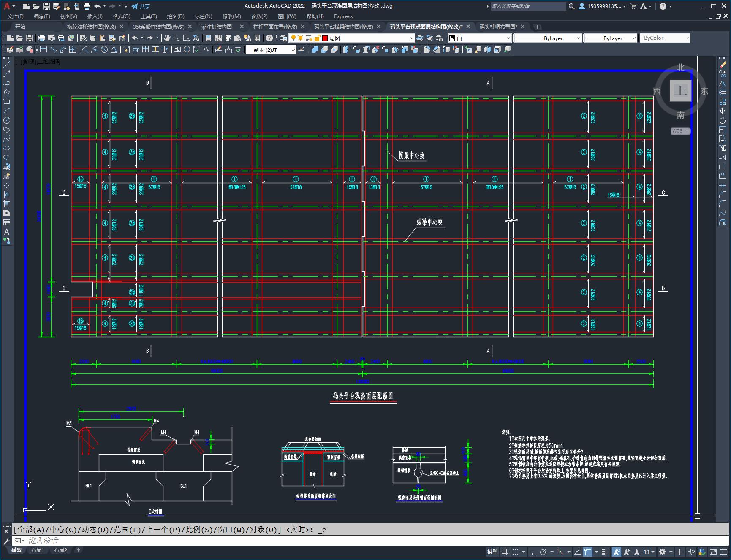The height and width of the screenshot is (560, 731).
Task: Select the Linear dimension tool
Action: (43, 50)
